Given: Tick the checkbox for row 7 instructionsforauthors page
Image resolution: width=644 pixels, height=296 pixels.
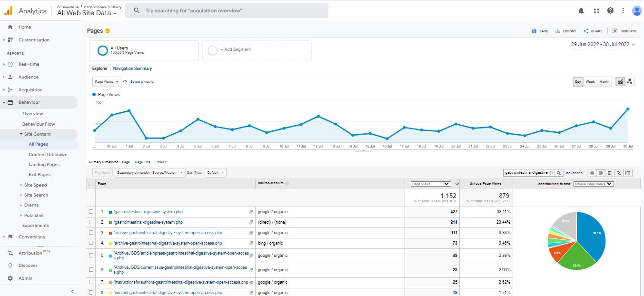Looking at the screenshot, I should (91, 282).
